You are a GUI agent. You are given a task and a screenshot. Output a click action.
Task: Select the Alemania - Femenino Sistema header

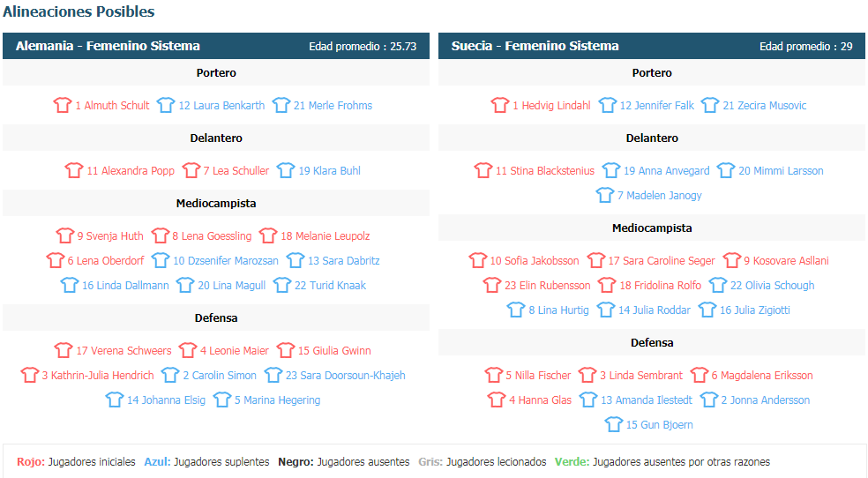pyautogui.click(x=216, y=46)
